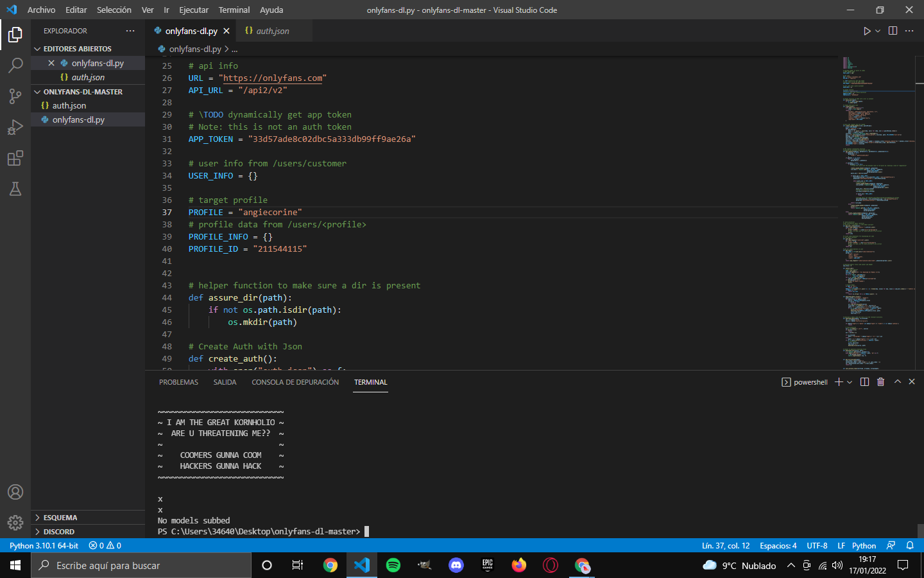
Task: Open Discord from the taskbar
Action: pyautogui.click(x=456, y=565)
